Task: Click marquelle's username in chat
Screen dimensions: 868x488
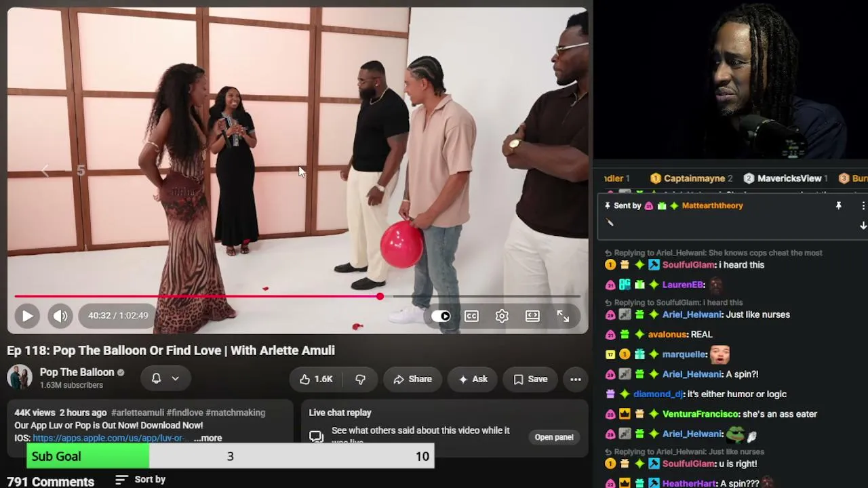Action: [x=685, y=354]
